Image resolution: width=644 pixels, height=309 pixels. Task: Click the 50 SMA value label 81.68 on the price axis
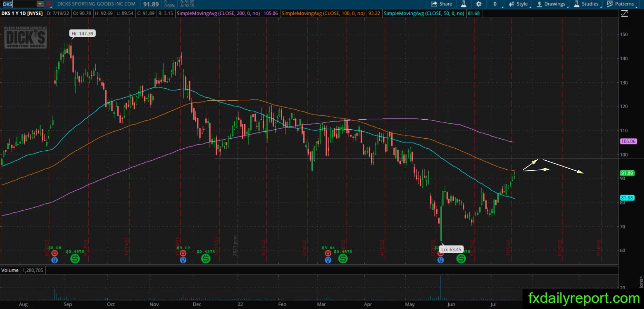(x=627, y=198)
